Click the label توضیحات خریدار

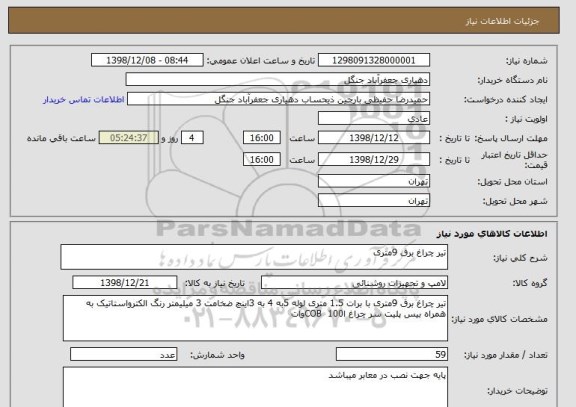(517, 391)
